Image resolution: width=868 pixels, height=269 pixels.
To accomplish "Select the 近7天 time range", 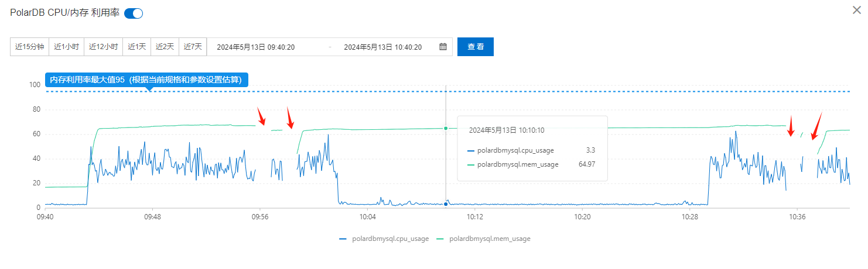I will [x=193, y=47].
